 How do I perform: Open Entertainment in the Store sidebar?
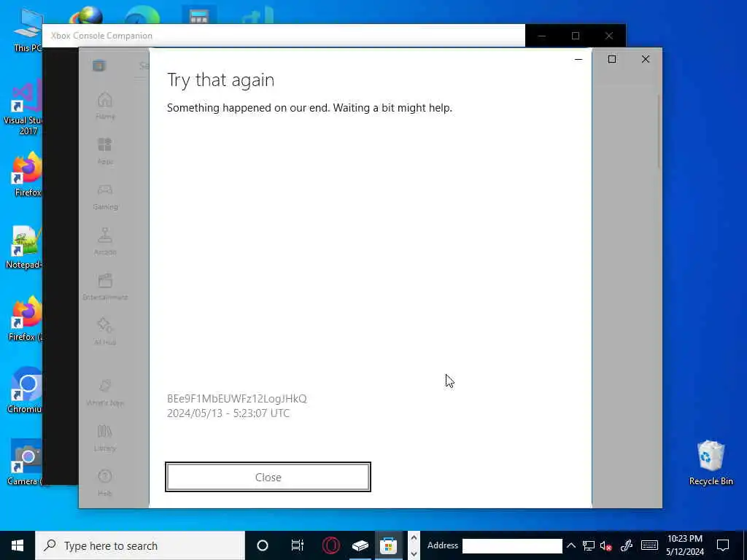click(105, 287)
